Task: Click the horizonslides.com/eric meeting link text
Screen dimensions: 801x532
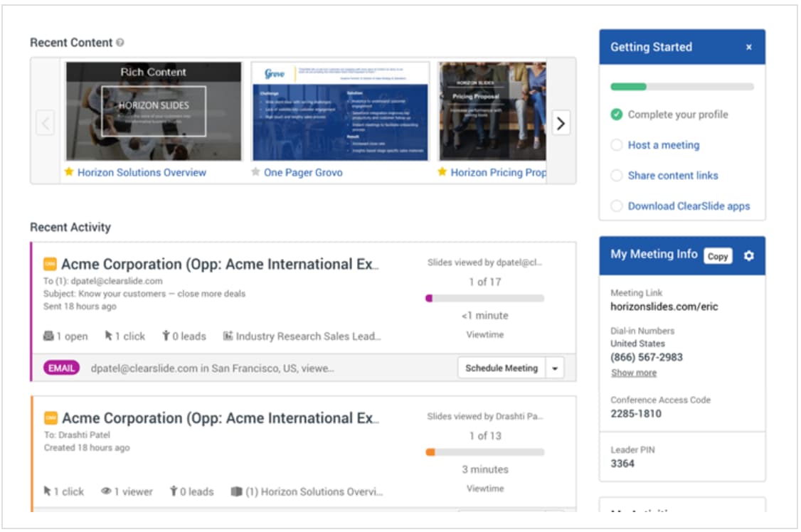Action: tap(664, 307)
